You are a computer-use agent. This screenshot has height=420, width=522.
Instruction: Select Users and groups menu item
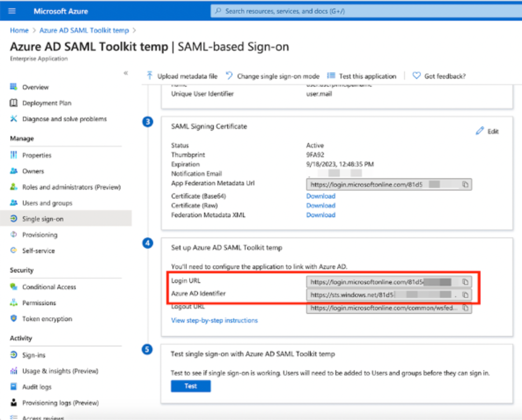point(47,203)
